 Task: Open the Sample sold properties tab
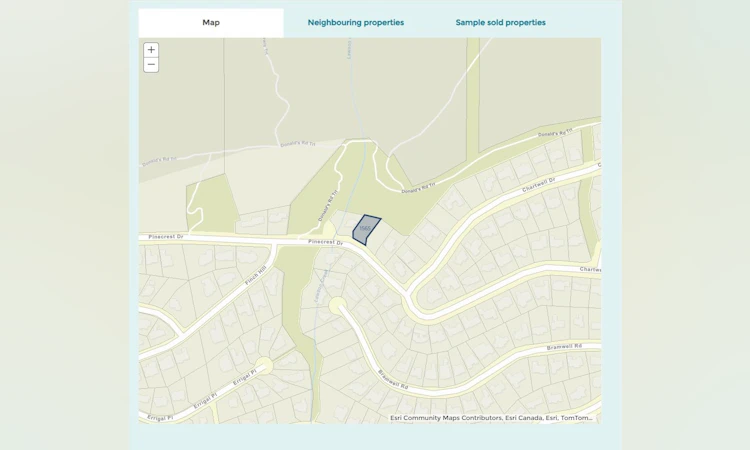click(x=500, y=22)
